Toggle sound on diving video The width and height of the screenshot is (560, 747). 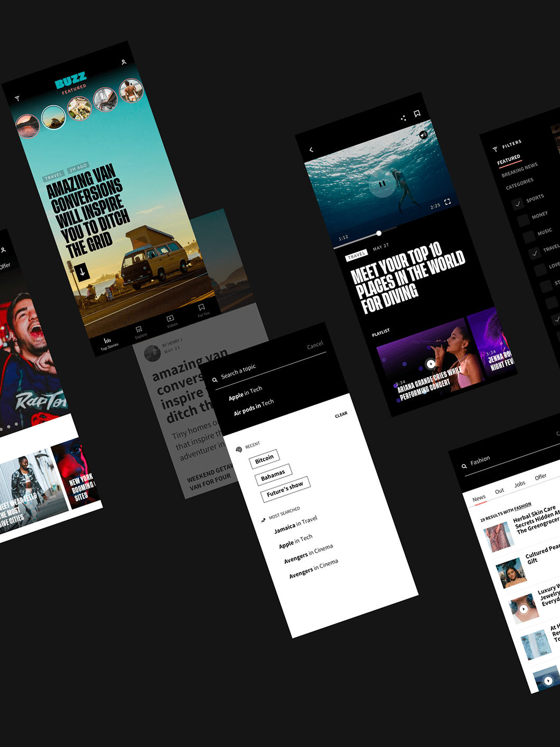[x=423, y=135]
